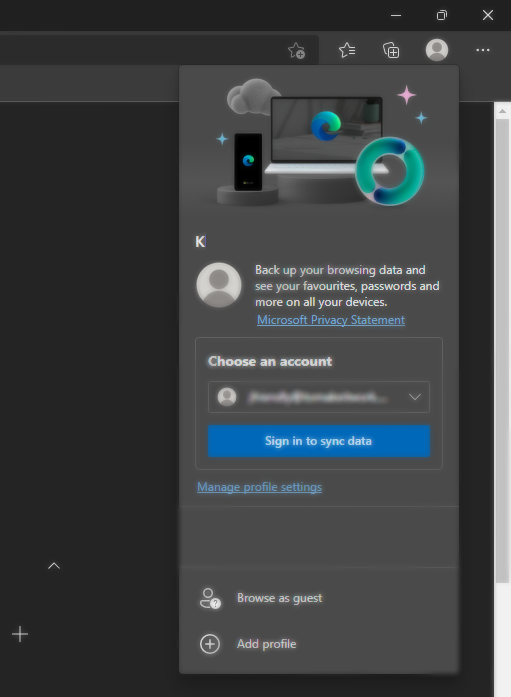The image size is (511, 697).
Task: Click the page vertical scrollbar thumb
Action: 503,350
